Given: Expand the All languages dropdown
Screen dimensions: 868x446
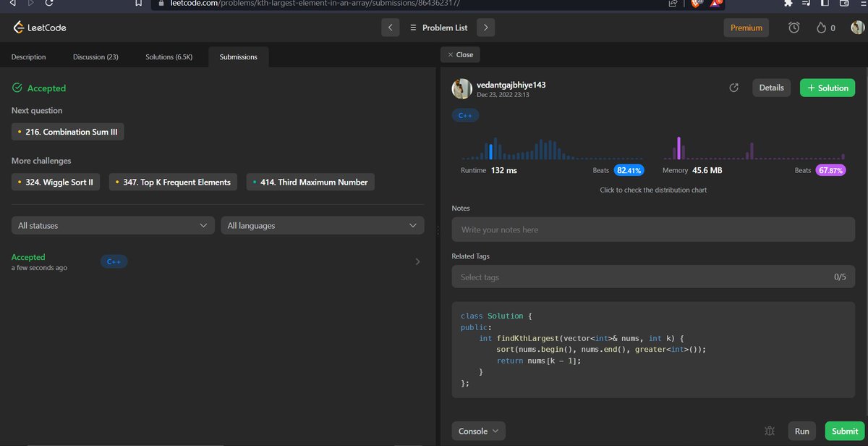Looking at the screenshot, I should [323, 225].
